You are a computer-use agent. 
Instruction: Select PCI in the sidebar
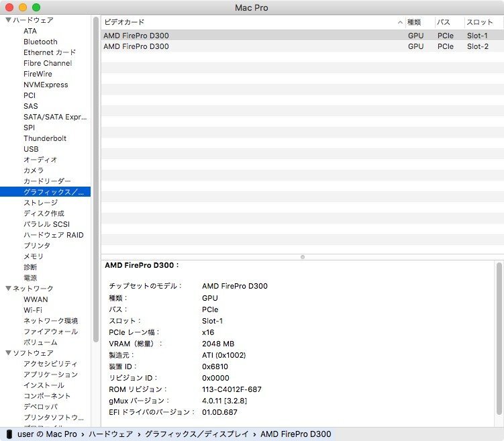tap(30, 95)
